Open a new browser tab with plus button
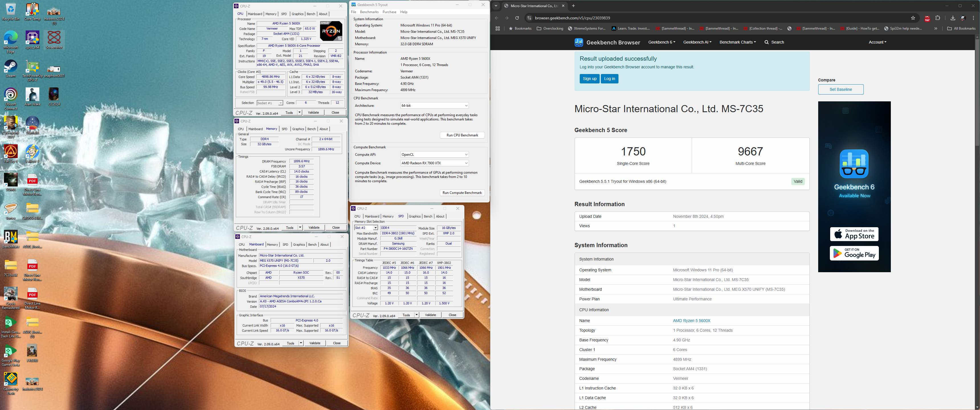980x410 pixels. click(x=574, y=6)
